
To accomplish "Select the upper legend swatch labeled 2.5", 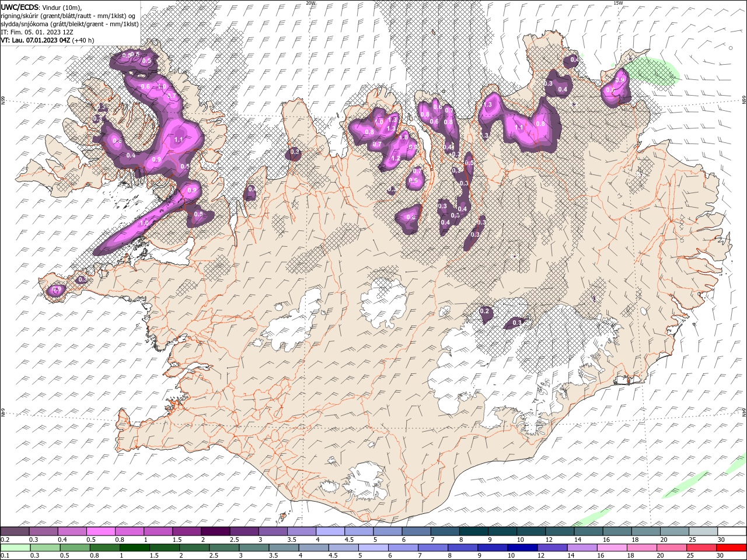I will tap(244, 531).
